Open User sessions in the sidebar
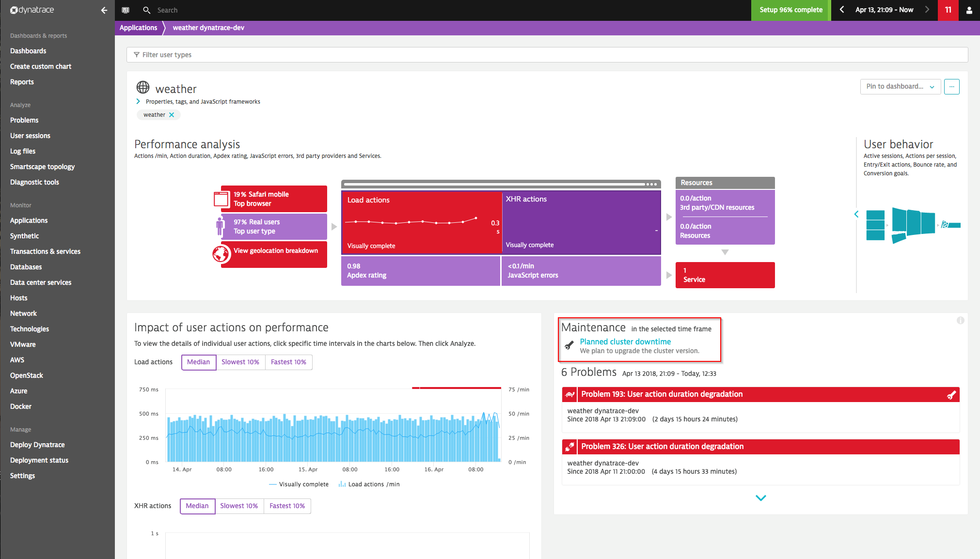 [30, 136]
